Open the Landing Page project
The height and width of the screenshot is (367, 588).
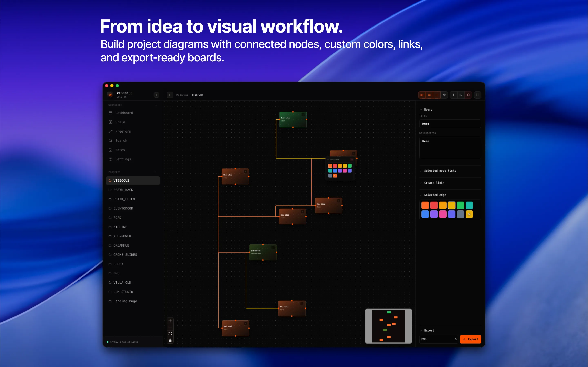pos(133,301)
